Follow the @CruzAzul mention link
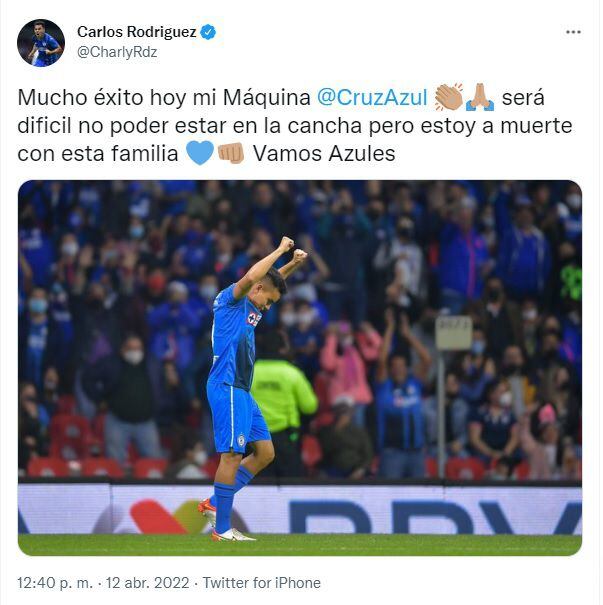 (x=372, y=97)
